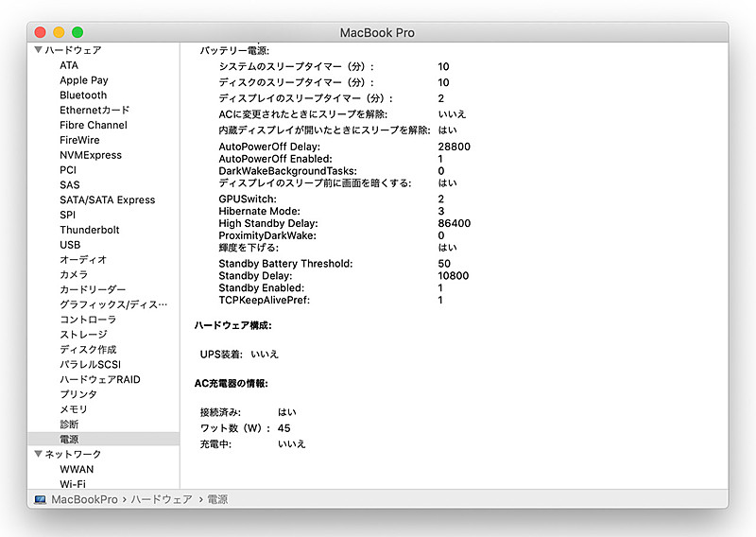Screen dimensions: 756x537
Task: Select SPI in the hardware list
Action: [x=67, y=215]
